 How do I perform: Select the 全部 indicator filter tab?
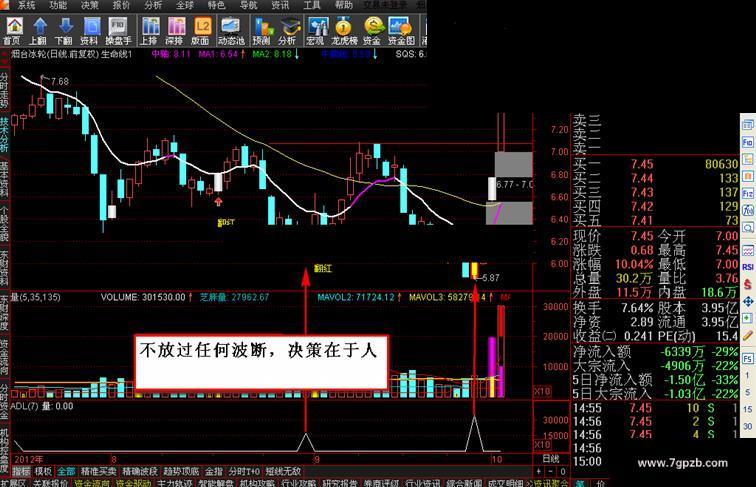[x=67, y=471]
